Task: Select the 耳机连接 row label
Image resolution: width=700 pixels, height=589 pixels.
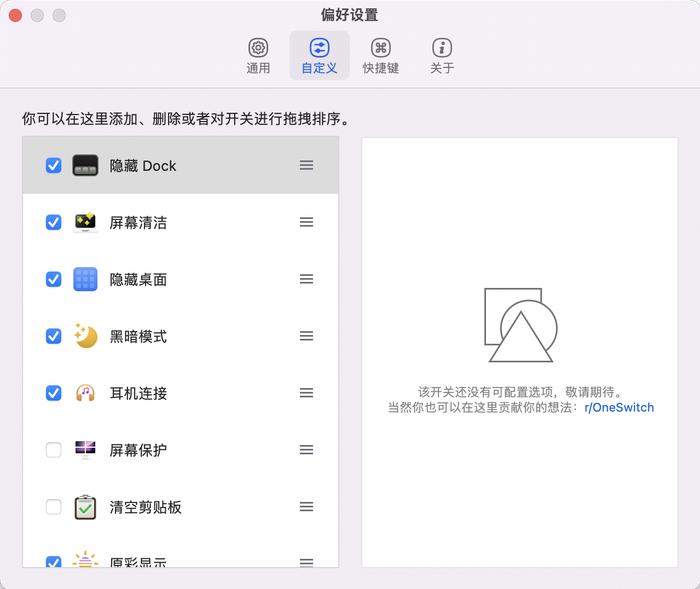Action: [x=138, y=393]
